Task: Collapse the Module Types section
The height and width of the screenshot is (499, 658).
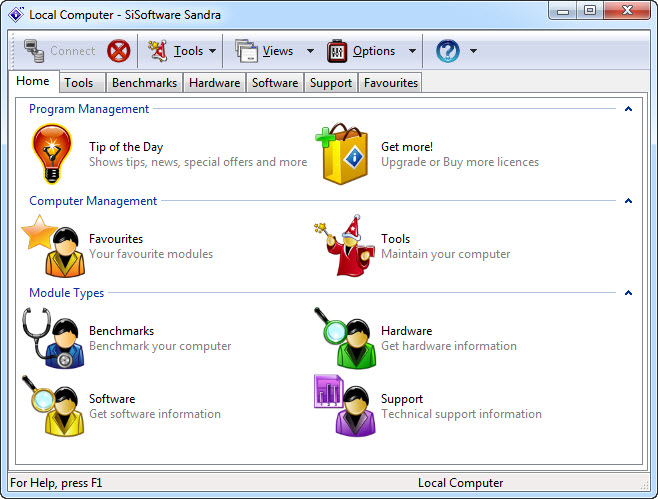Action: click(628, 293)
